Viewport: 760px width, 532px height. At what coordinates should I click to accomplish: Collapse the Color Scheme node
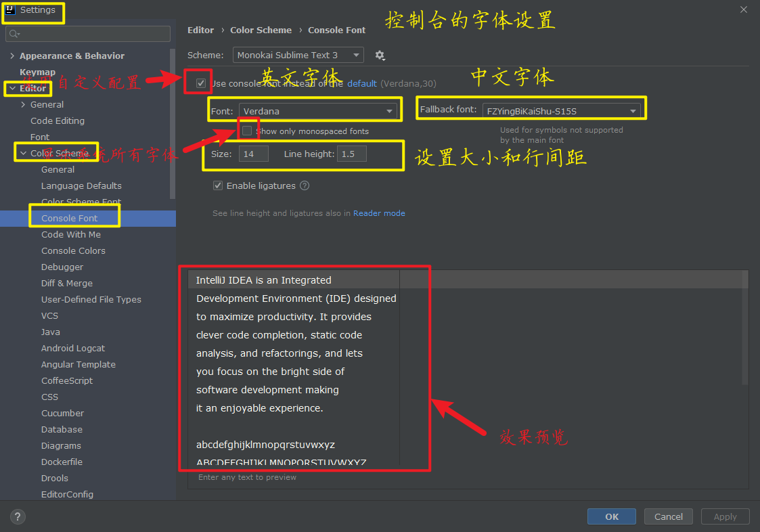coord(23,153)
